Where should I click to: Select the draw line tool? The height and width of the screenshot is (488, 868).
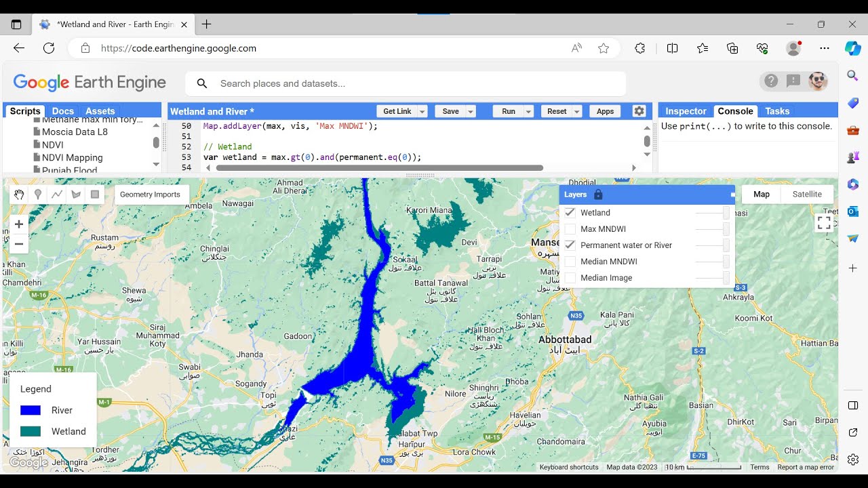click(x=57, y=195)
